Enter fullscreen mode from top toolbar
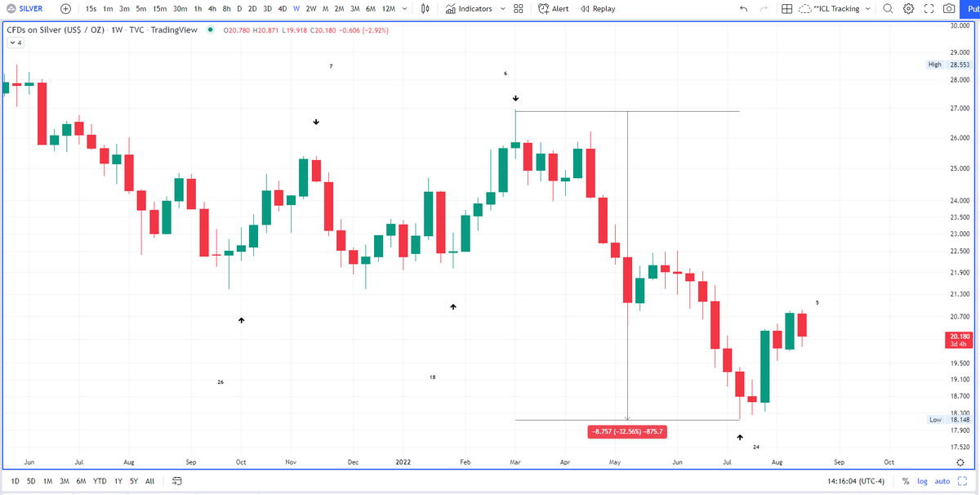This screenshot has height=495, width=980. pos(929,8)
